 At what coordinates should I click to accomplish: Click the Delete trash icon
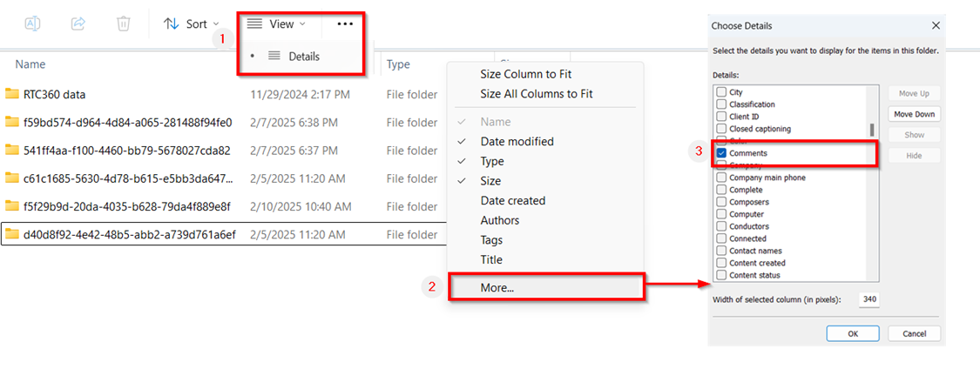(124, 24)
